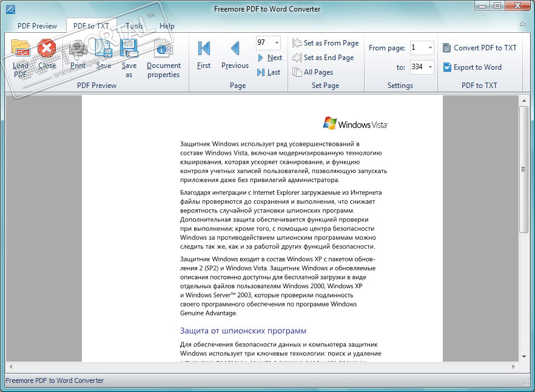Click the horizontal scrollbar left arrow
This screenshot has height=392, width=535.
pyautogui.click(x=11, y=367)
